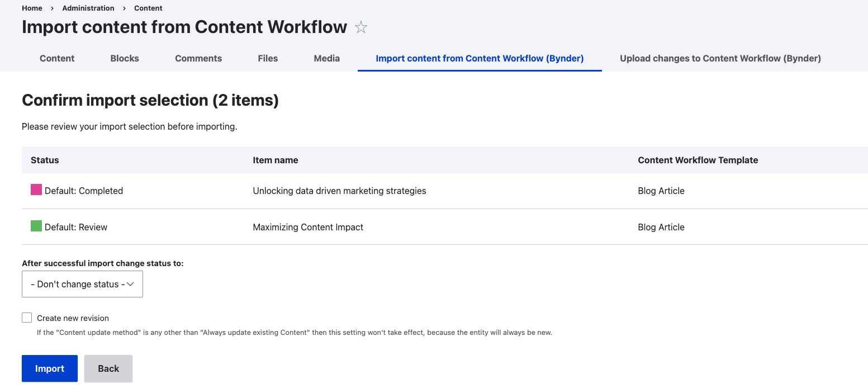Image resolution: width=868 pixels, height=388 pixels.
Task: Add page to favorites with star icon
Action: 361,27
